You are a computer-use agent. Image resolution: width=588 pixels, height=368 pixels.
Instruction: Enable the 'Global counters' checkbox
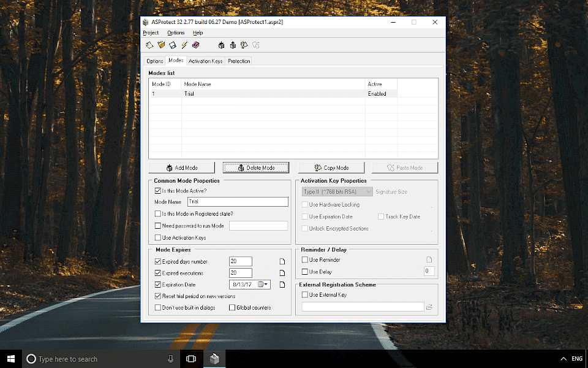coord(232,307)
